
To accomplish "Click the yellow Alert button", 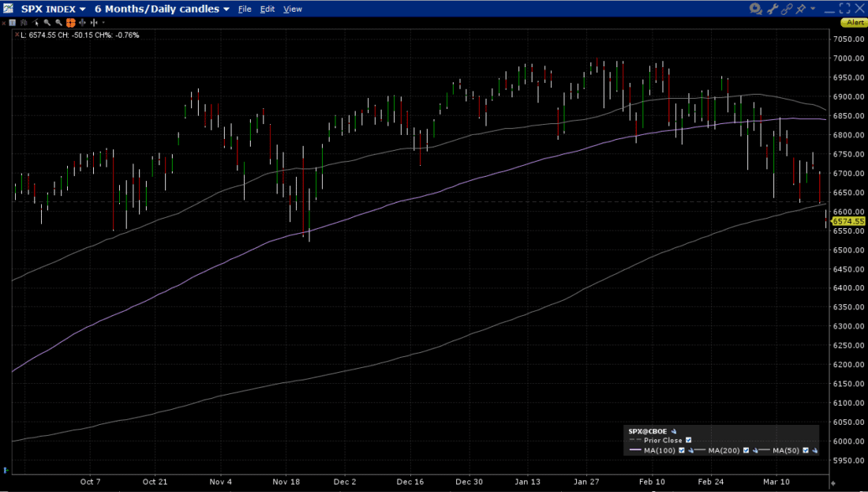I will click(853, 22).
